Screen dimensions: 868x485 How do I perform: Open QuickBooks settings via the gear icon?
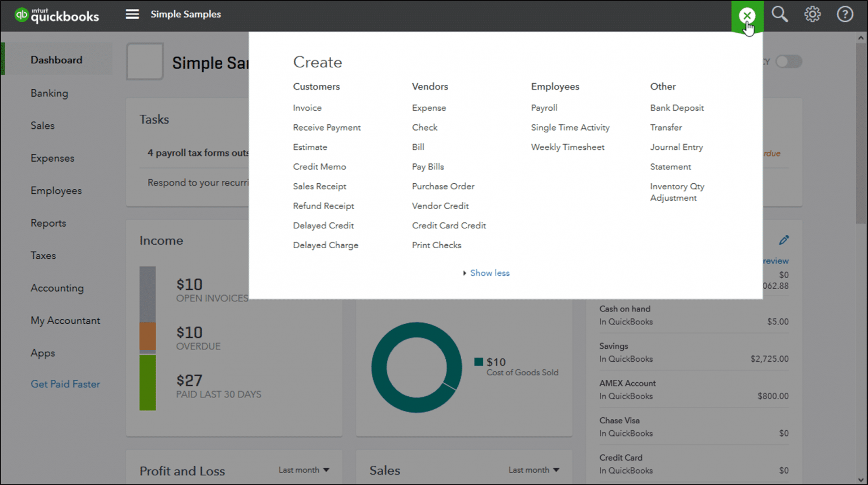tap(812, 14)
